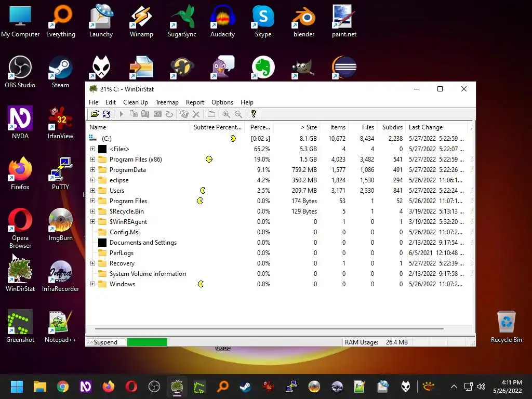The height and width of the screenshot is (399, 532).
Task: Click the Copy Path toolbar icon
Action: coord(134,114)
